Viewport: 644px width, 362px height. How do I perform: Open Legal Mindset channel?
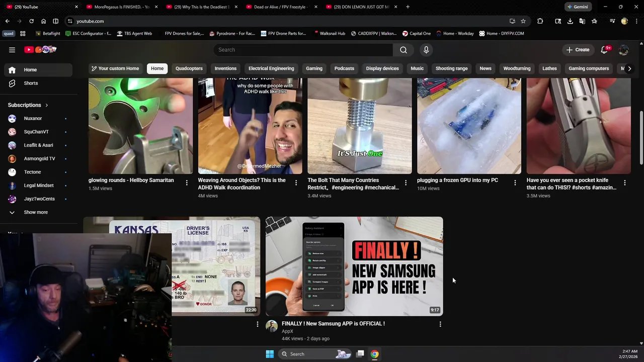pos(38,186)
